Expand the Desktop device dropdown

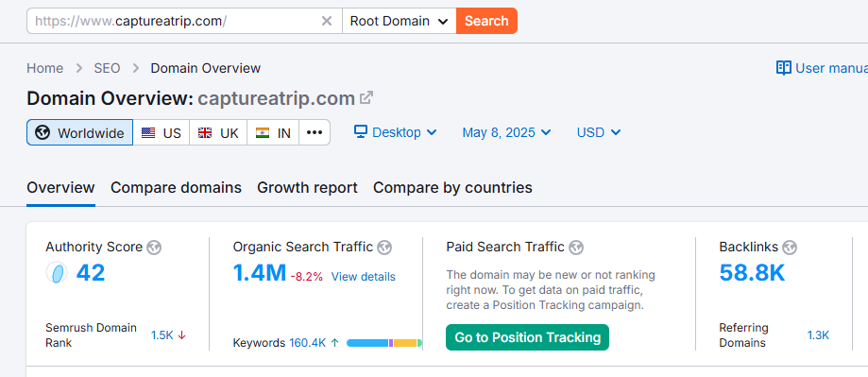pos(396,132)
